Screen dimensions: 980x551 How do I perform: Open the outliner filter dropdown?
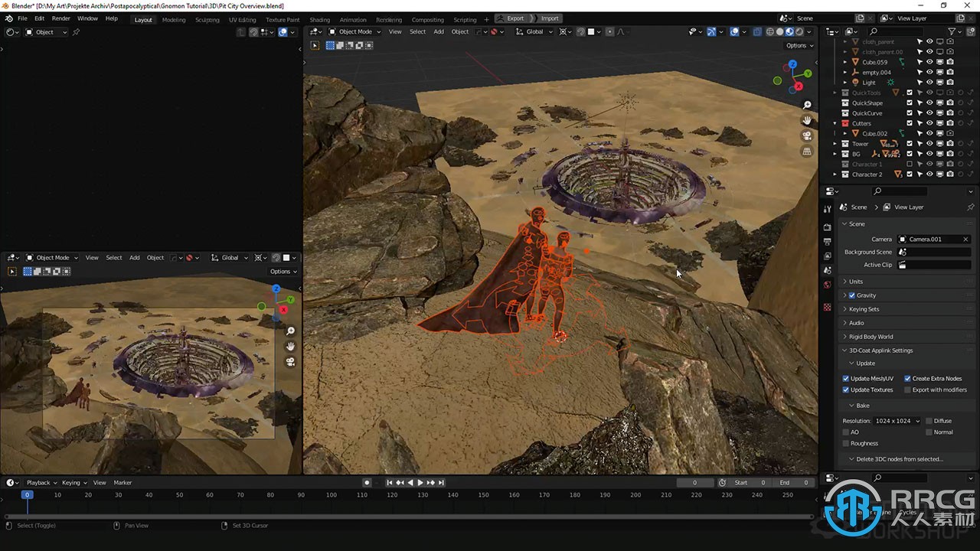(x=954, y=31)
